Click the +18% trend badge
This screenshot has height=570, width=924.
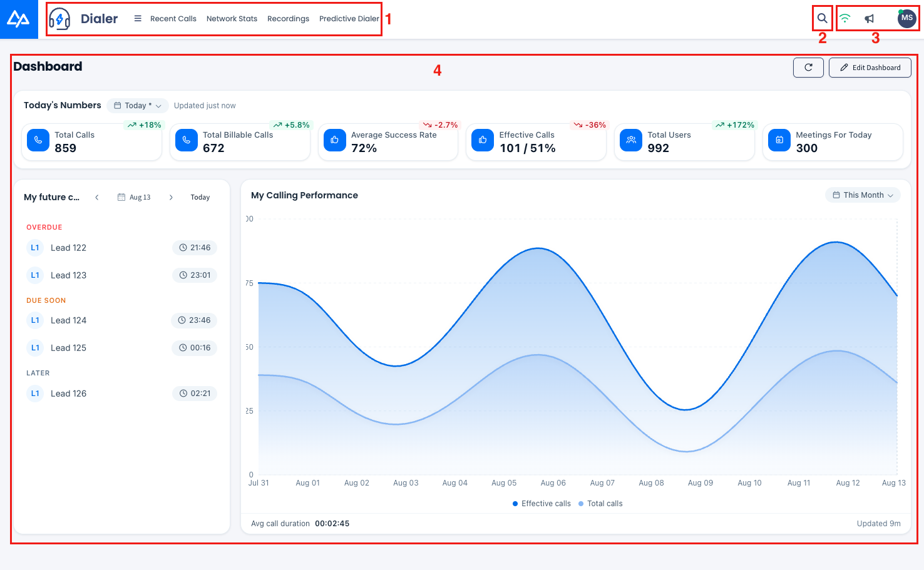145,125
